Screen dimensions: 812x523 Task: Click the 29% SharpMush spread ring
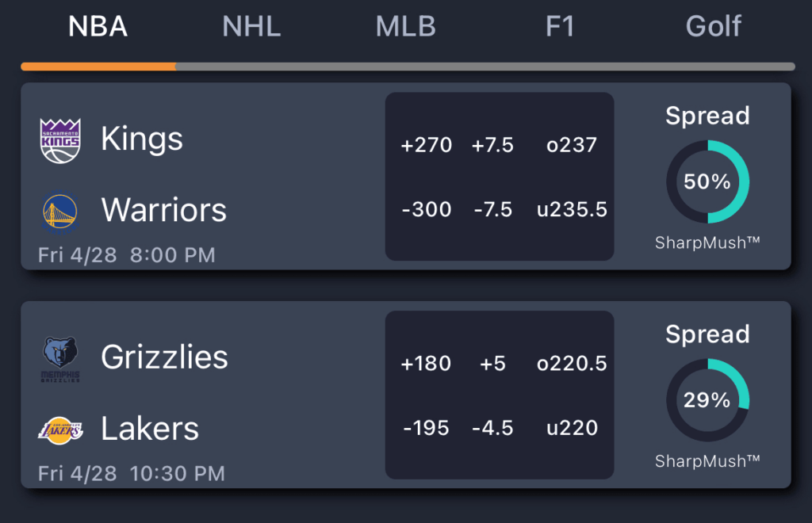(707, 399)
